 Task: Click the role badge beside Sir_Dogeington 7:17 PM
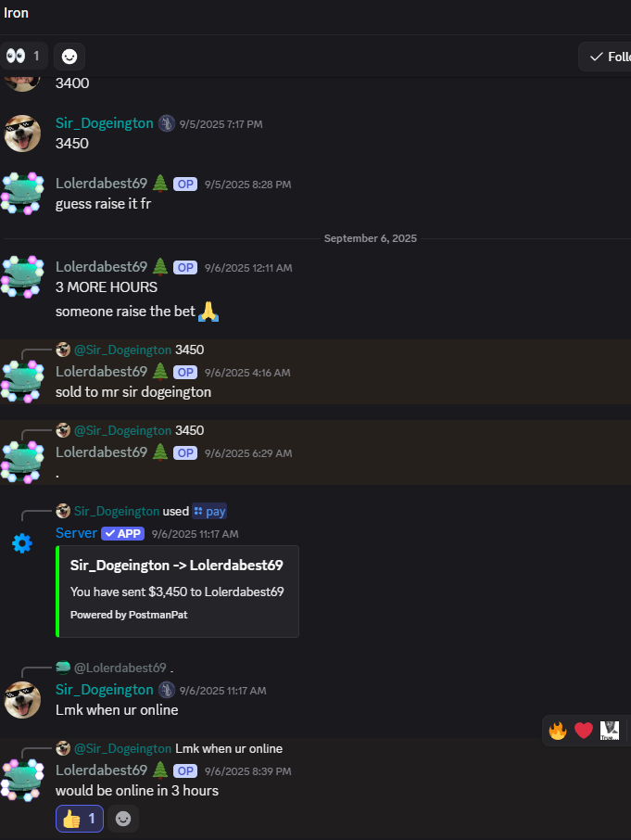pos(167,123)
